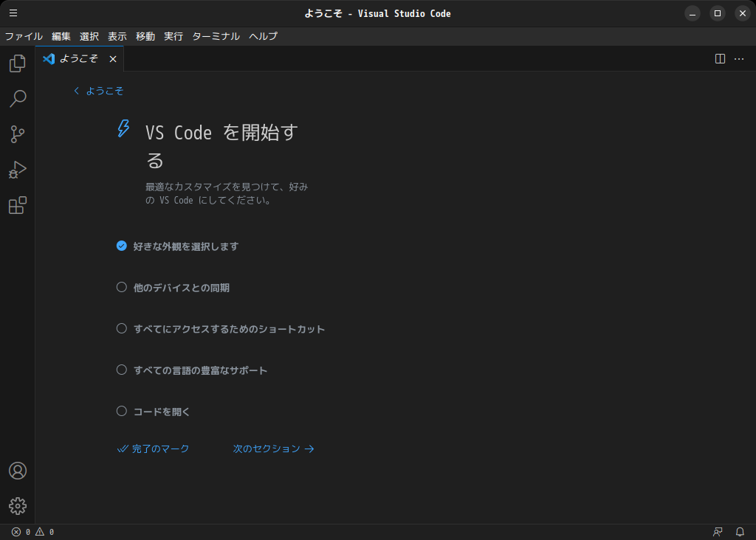Switch to the ようこそ editor tab

(x=78, y=59)
